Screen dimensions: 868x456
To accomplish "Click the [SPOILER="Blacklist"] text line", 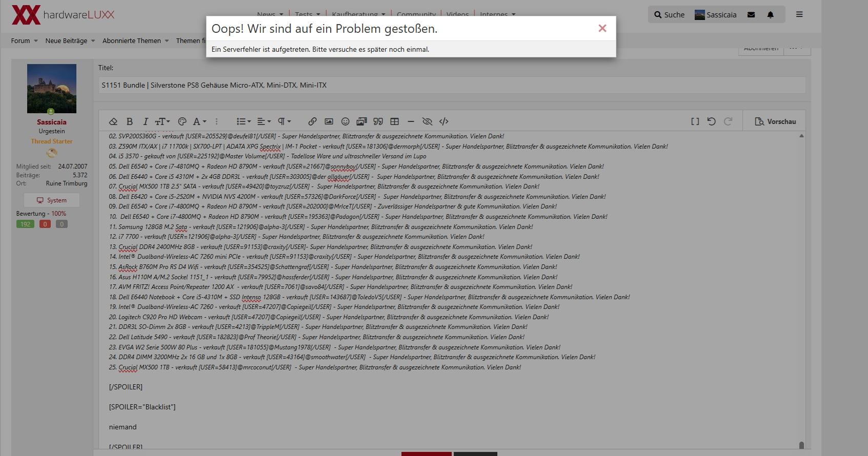I will pos(142,407).
